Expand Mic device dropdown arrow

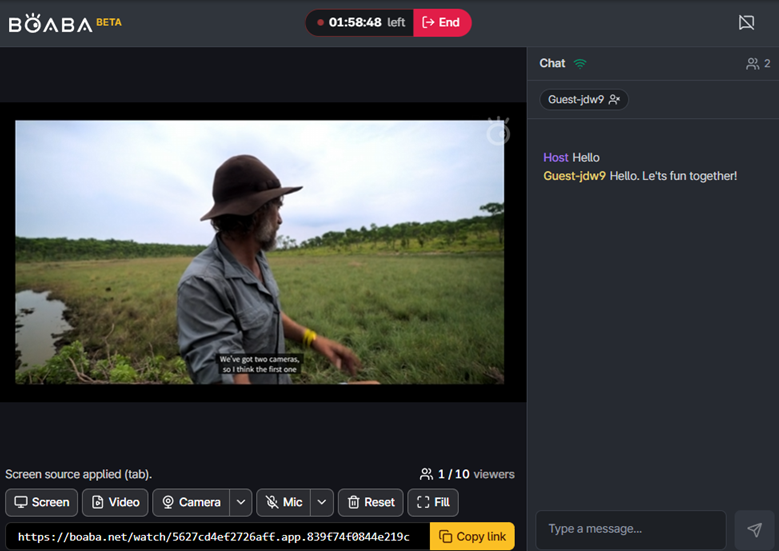(322, 502)
